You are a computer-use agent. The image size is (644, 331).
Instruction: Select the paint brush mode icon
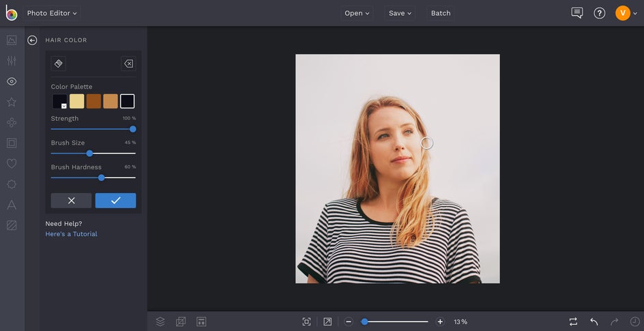pos(59,63)
